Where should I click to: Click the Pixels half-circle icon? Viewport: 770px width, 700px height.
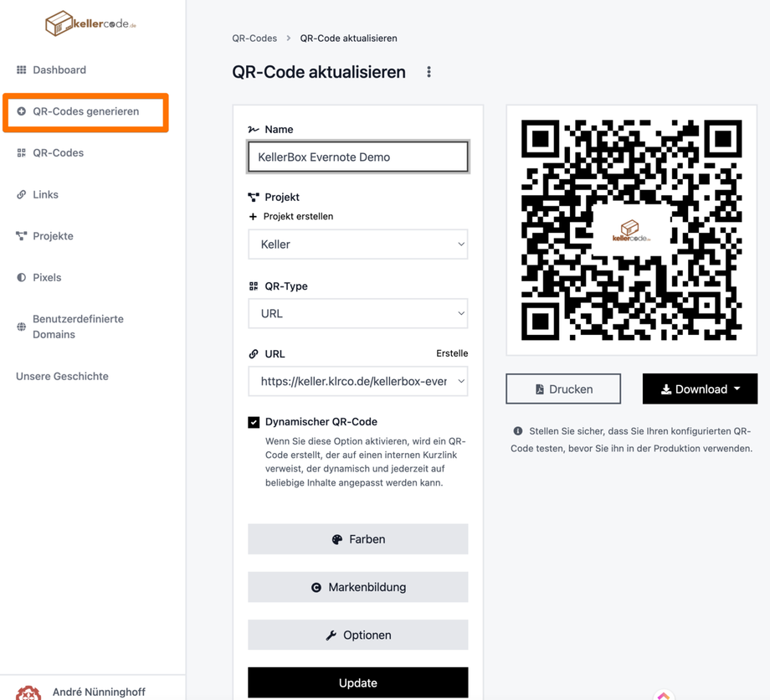point(22,277)
